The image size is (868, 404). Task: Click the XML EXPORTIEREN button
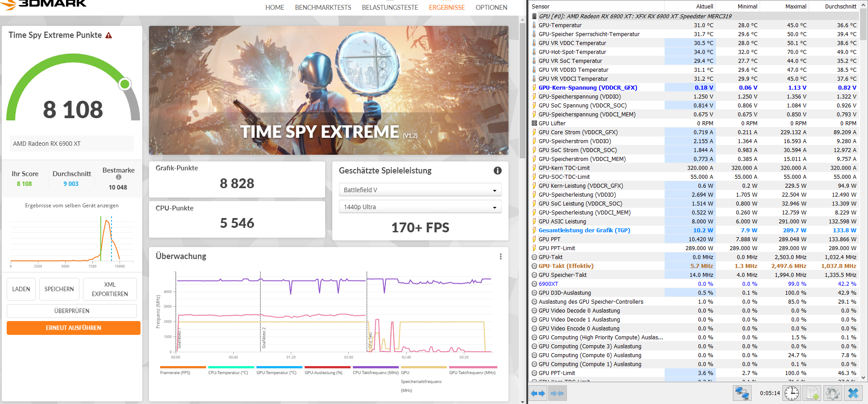(x=110, y=289)
